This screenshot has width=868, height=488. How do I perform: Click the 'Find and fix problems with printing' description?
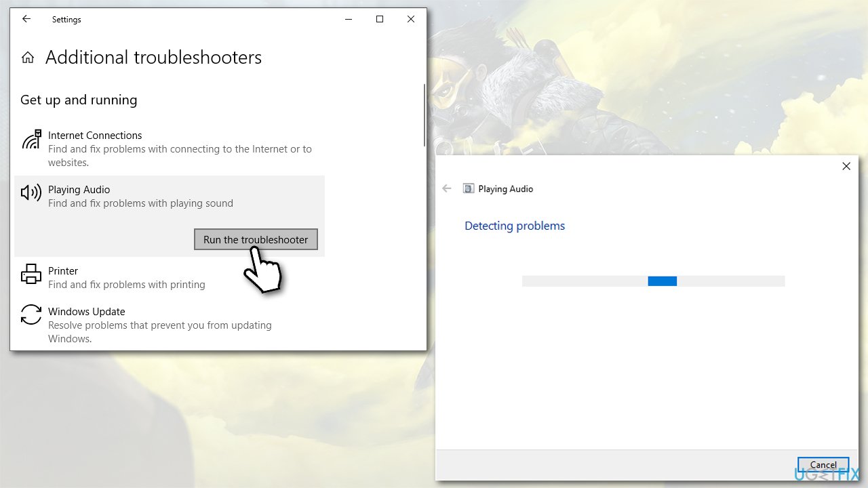(127, 285)
